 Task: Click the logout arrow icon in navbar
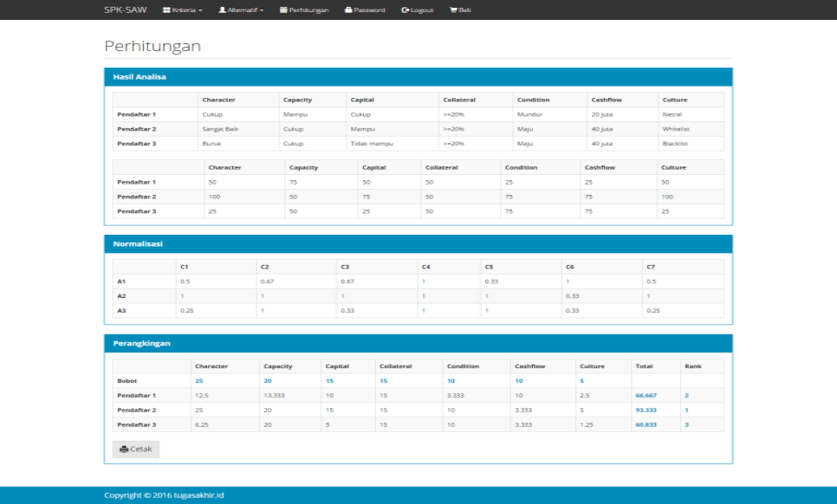[x=405, y=10]
